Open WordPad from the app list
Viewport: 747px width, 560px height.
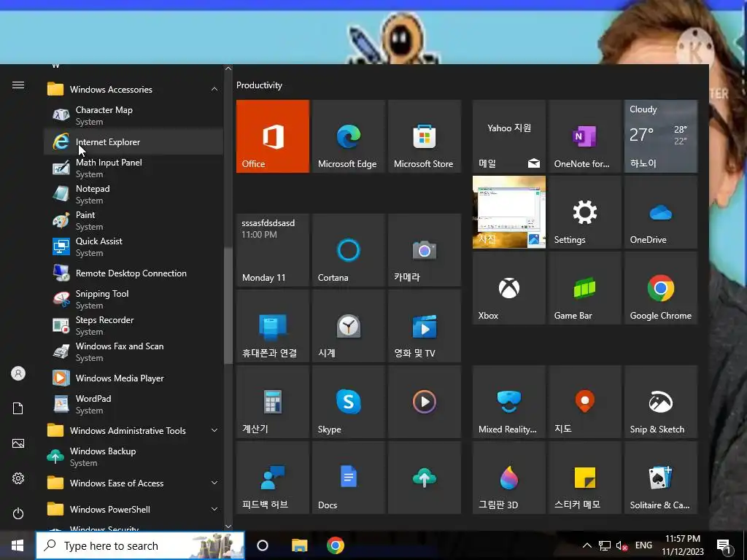[x=133, y=404]
